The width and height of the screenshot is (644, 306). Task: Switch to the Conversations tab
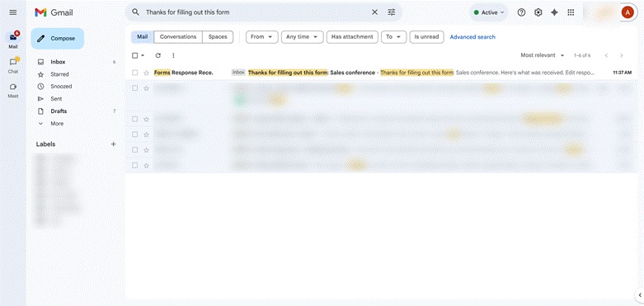coord(178,37)
